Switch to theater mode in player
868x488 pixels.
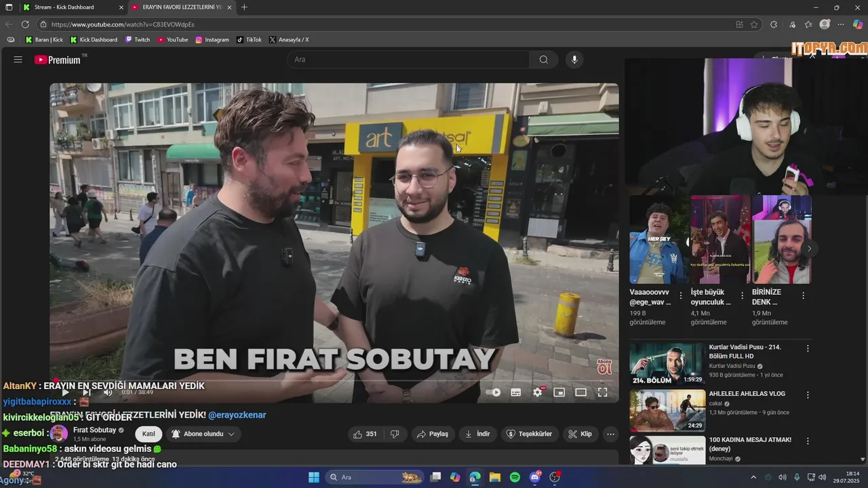point(580,392)
